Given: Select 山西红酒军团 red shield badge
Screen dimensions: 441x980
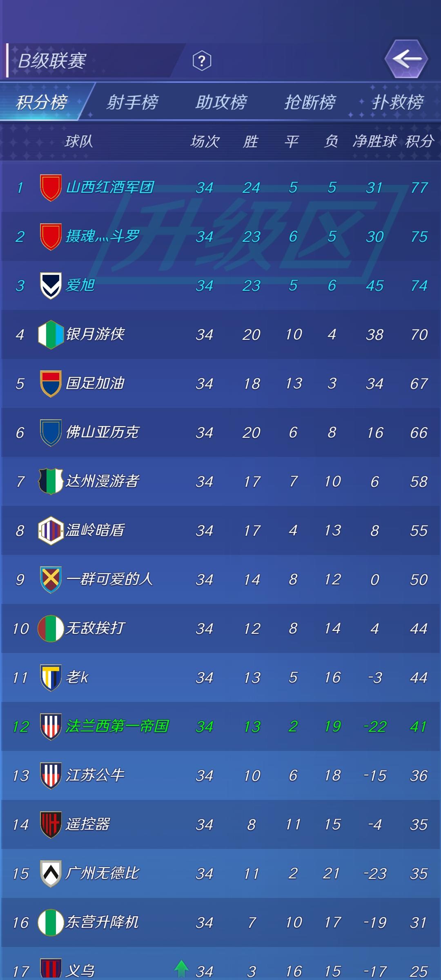Looking at the screenshot, I should 51,187.
